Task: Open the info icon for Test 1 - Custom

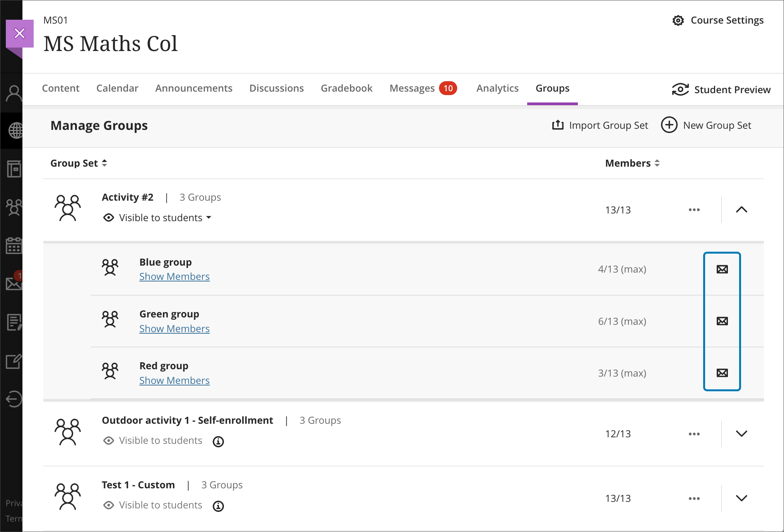Action: point(218,506)
